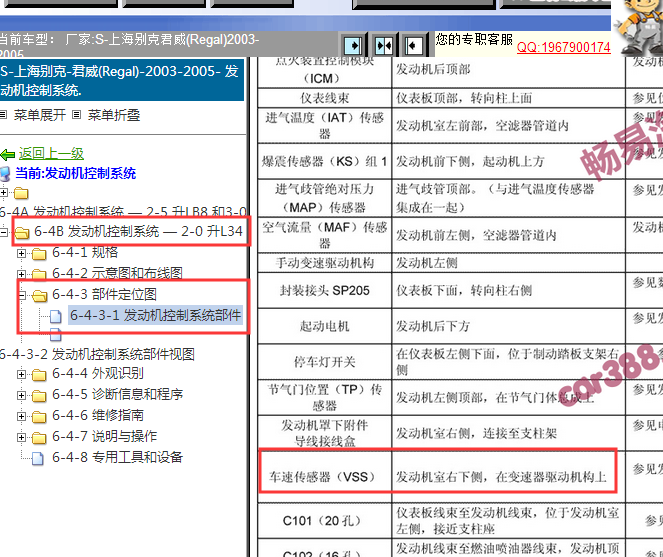Click the 6-4-6 维修指南 folder icon
663x557 pixels.
click(x=39, y=417)
